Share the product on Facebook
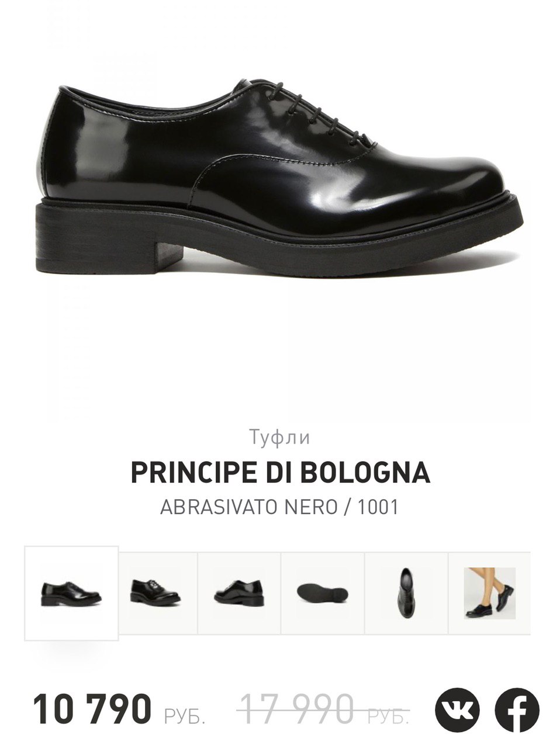The image size is (560, 748). (517, 711)
